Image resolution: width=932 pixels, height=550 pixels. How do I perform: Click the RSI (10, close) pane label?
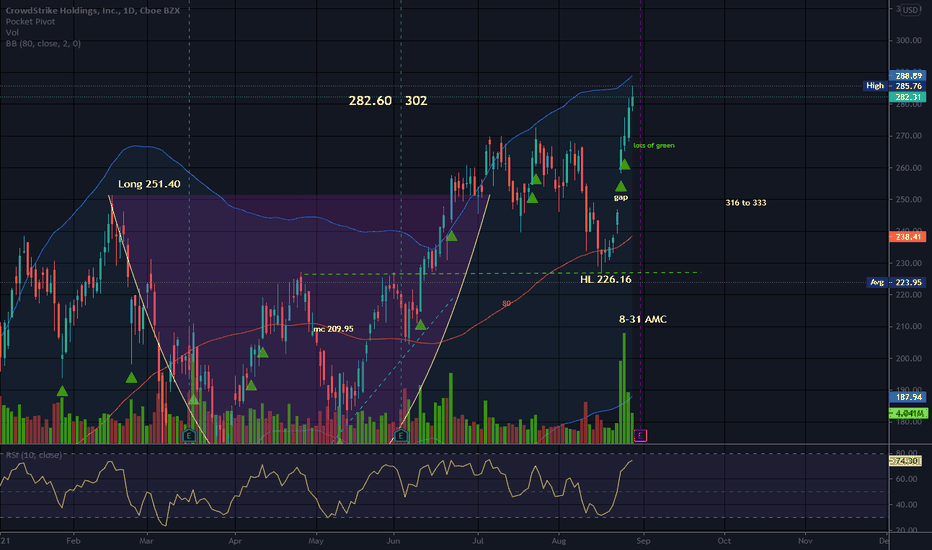coord(33,455)
